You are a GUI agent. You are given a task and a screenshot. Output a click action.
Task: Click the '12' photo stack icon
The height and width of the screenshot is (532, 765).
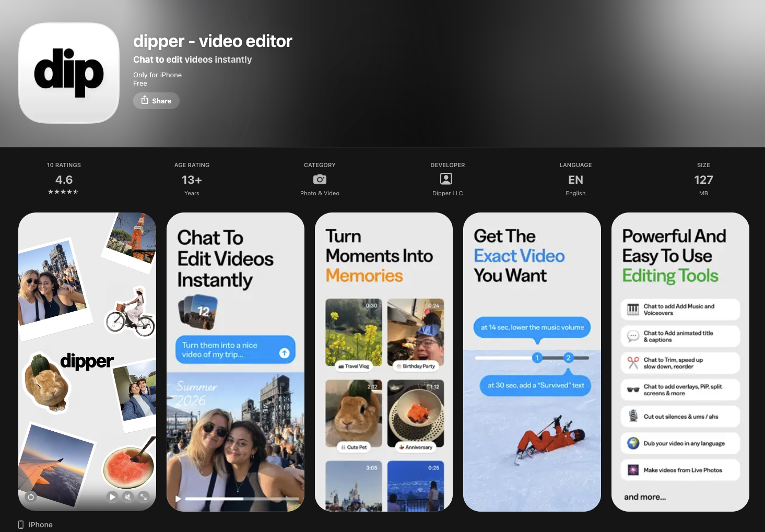point(198,312)
